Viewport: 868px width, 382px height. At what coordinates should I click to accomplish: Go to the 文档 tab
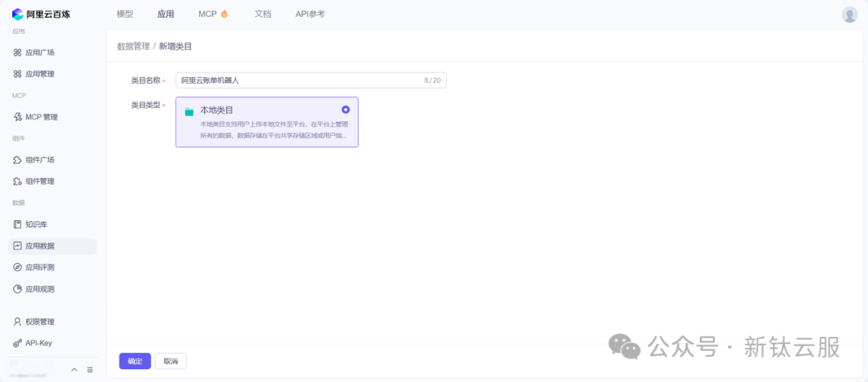[x=263, y=14]
